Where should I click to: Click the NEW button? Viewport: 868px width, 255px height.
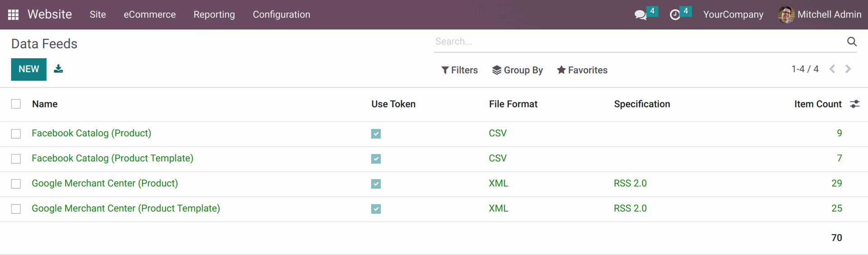point(29,69)
